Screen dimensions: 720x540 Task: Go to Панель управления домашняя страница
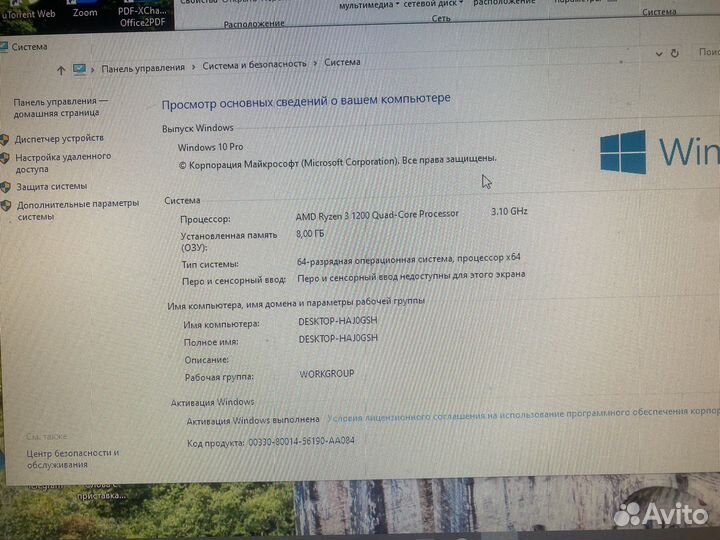(x=61, y=107)
